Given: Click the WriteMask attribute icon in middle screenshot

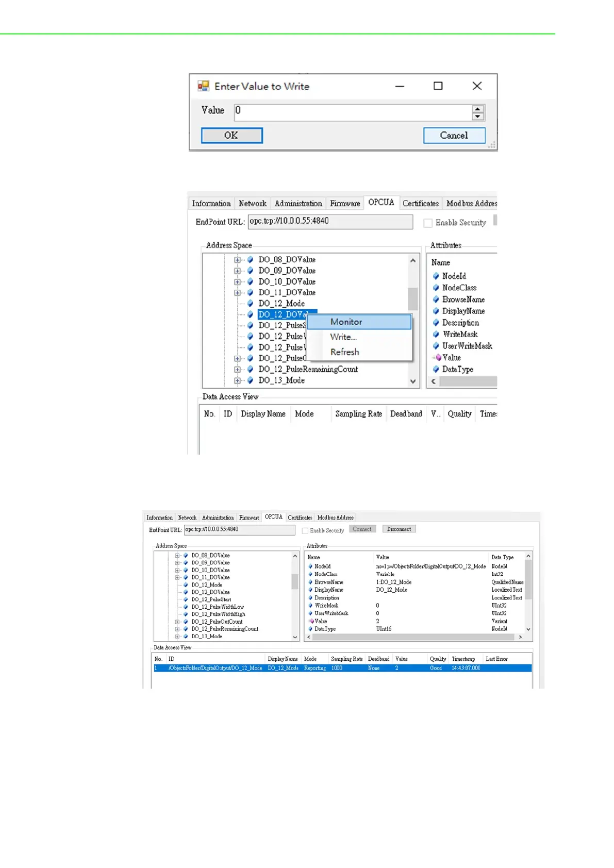Looking at the screenshot, I should click(x=436, y=335).
